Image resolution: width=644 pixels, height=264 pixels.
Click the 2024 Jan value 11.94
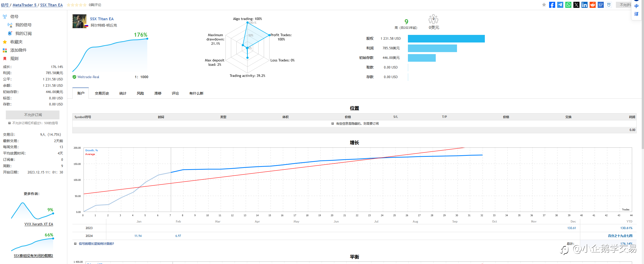pos(138,236)
